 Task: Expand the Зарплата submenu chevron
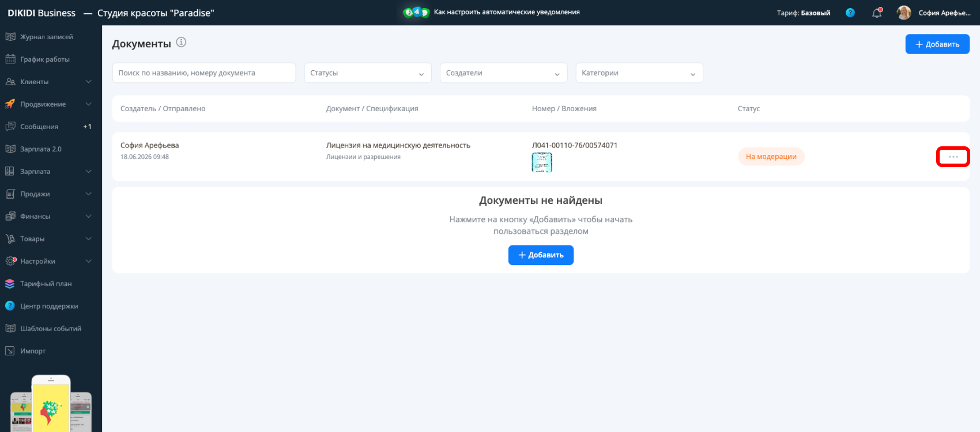pos(89,172)
